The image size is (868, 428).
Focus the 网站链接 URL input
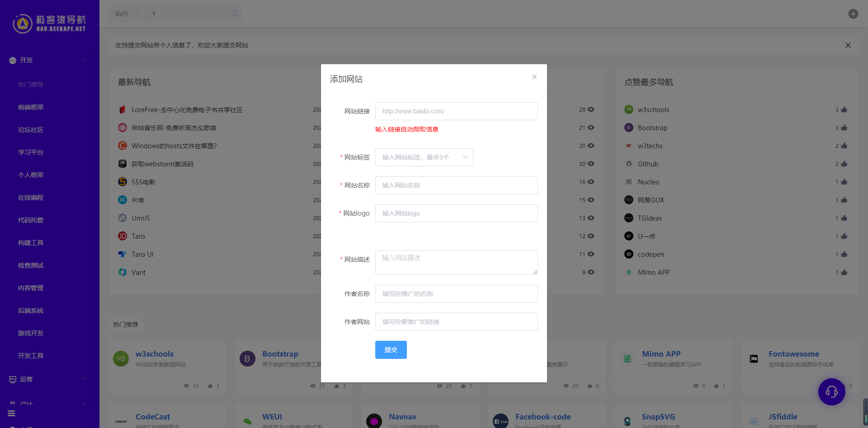coord(457,111)
